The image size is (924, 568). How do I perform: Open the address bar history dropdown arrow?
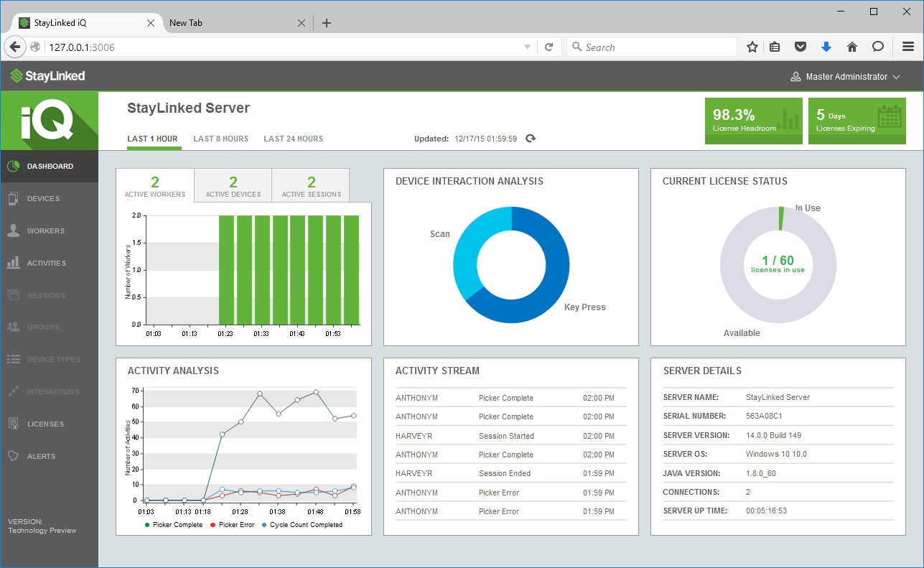pos(527,47)
